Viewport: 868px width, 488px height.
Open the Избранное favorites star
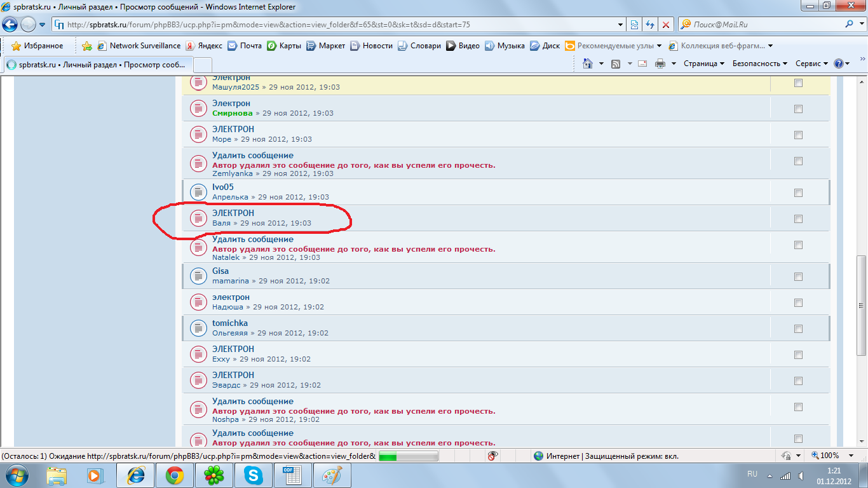37,46
